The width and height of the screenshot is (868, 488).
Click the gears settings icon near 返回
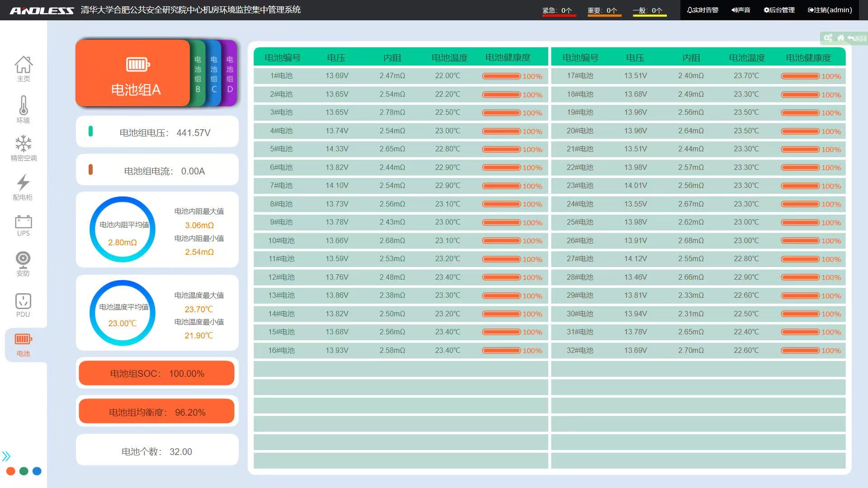tap(828, 38)
